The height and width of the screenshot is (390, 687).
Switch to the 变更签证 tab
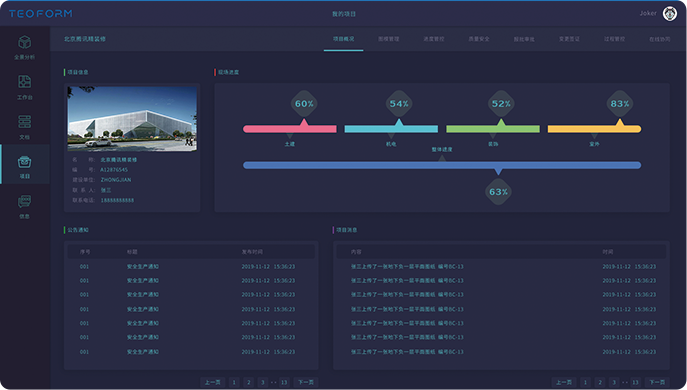point(569,39)
